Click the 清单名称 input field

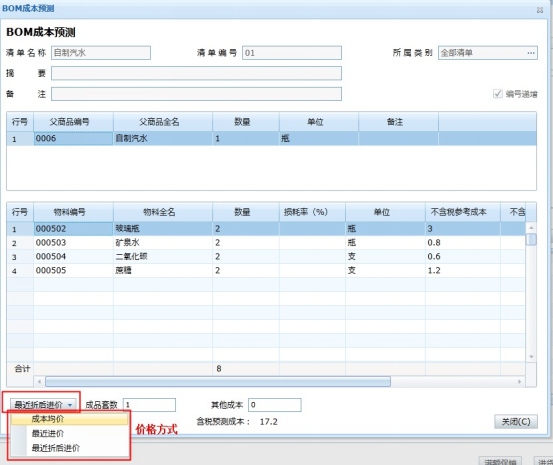coord(101,53)
